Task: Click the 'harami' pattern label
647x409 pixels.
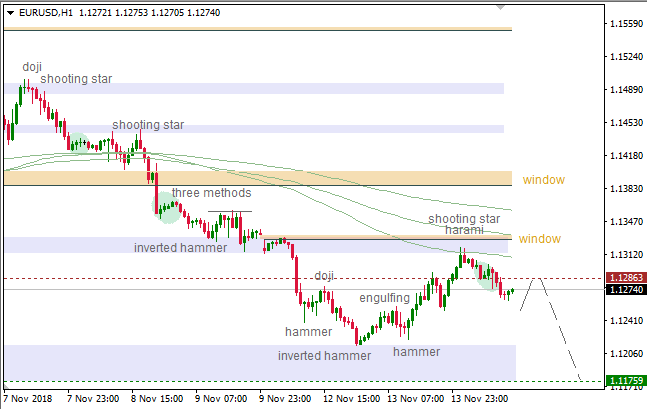Action: 465,230
